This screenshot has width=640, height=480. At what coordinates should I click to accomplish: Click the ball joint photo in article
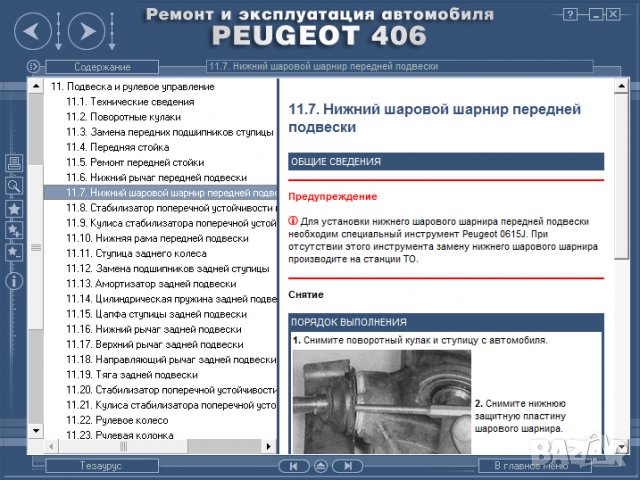click(382, 402)
